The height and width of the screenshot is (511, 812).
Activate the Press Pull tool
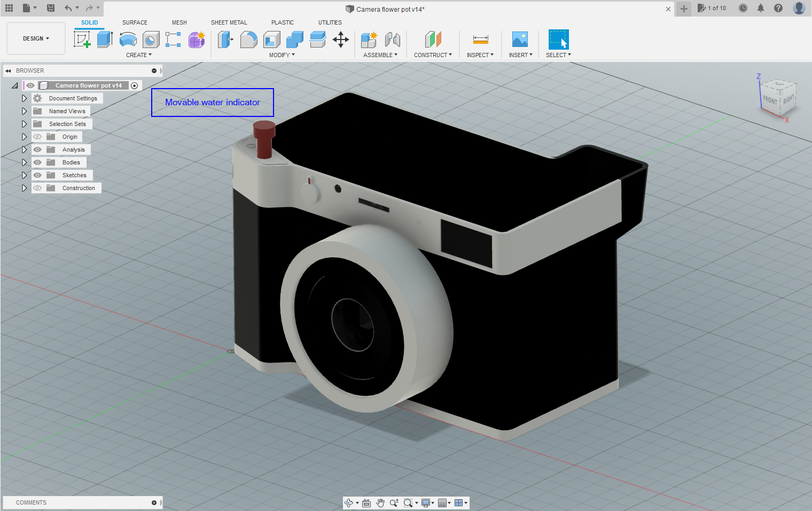[x=226, y=40]
